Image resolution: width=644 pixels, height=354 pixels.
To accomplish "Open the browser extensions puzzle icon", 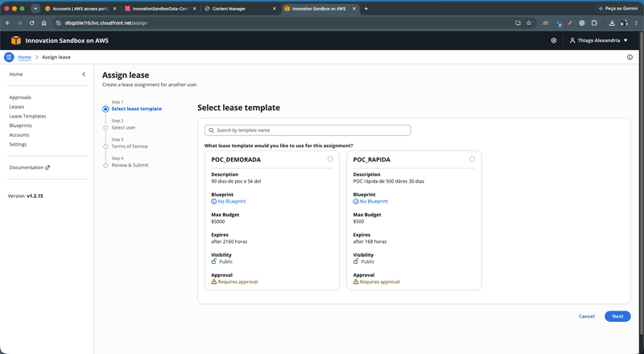I will tap(594, 23).
